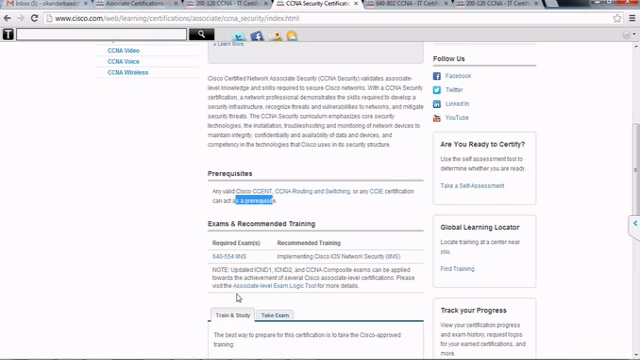Close the CCNA Security Certification tab
Viewport: 640px width, 360px height.
[356, 4]
